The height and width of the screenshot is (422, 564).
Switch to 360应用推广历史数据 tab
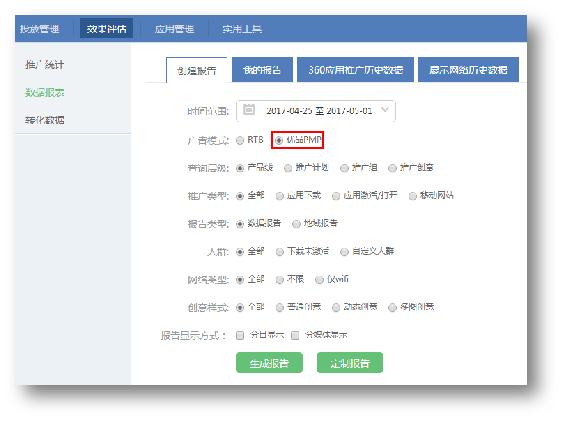(355, 69)
